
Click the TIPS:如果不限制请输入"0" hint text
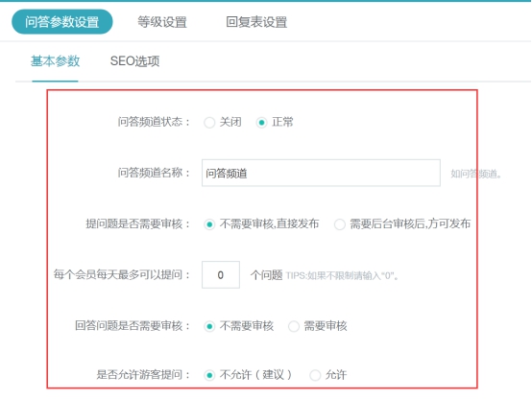(x=342, y=275)
